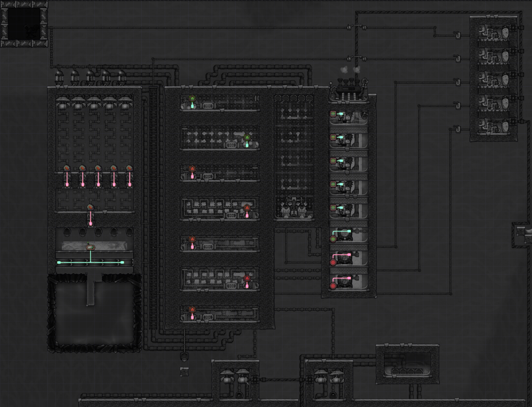Click the red triangle sensor in fifth center row
This screenshot has height=407, width=532.
click(x=192, y=239)
